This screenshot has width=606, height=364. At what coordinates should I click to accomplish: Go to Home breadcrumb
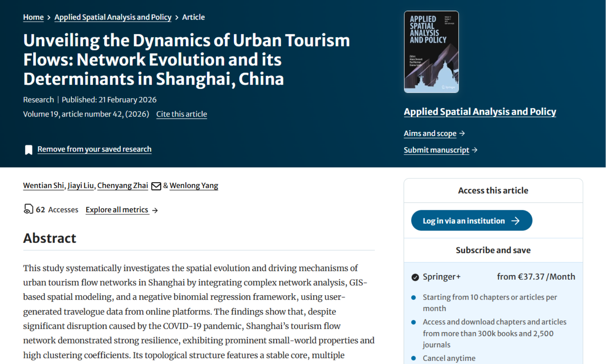coord(33,17)
